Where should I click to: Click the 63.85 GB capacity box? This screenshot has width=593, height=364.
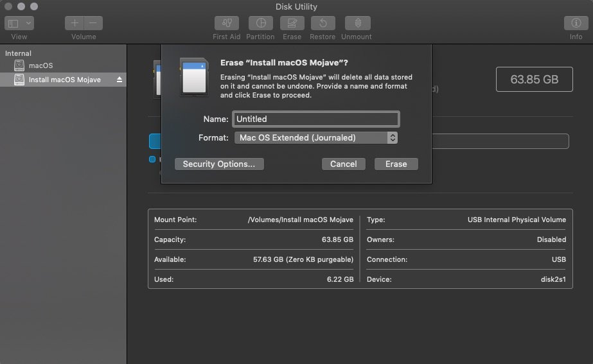coord(534,80)
